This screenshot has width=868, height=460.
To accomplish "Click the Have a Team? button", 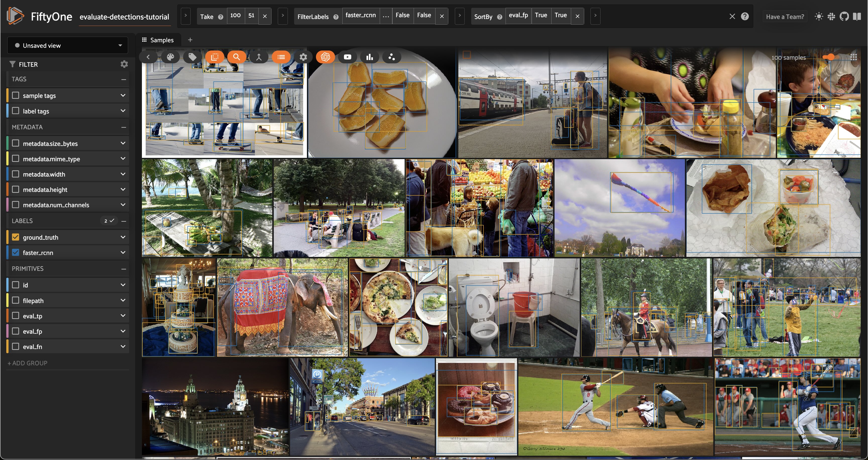I will (785, 17).
